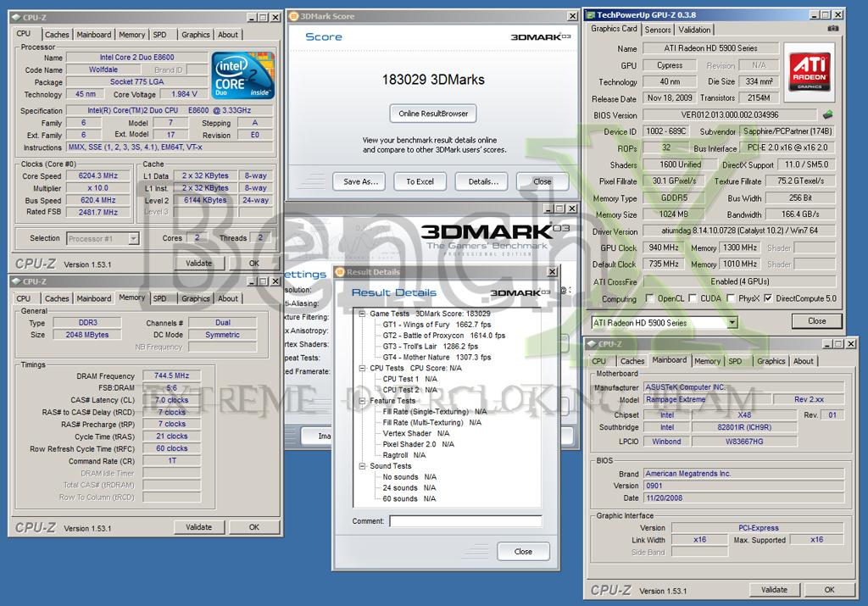
Task: Click the Rampage Extreme model value
Action: click(707, 399)
